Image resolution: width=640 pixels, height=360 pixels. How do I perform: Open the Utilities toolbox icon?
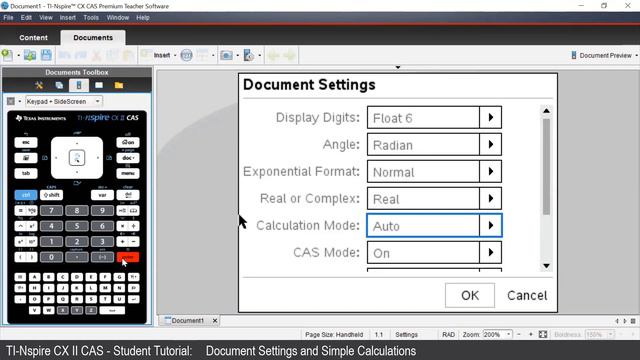99,85
